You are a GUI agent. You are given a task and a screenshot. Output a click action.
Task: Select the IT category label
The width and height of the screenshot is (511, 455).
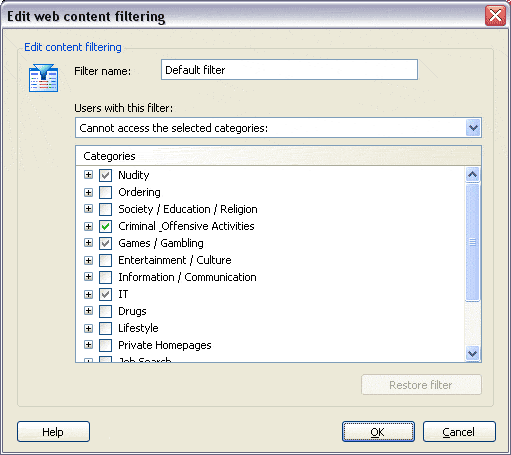tap(123, 294)
